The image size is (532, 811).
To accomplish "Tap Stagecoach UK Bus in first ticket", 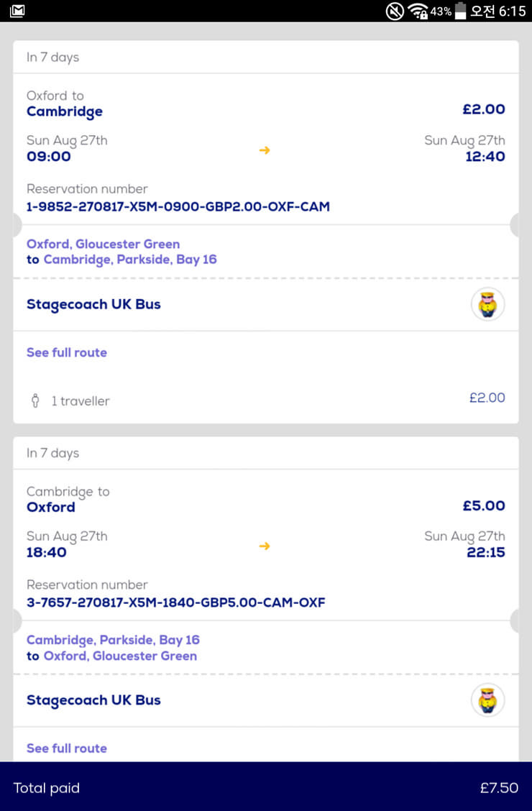I will [93, 304].
